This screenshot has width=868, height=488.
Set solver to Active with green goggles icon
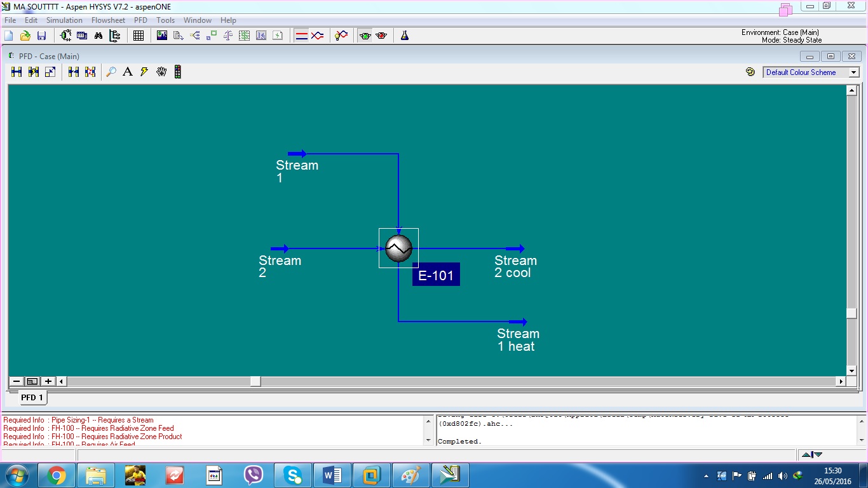(x=365, y=35)
